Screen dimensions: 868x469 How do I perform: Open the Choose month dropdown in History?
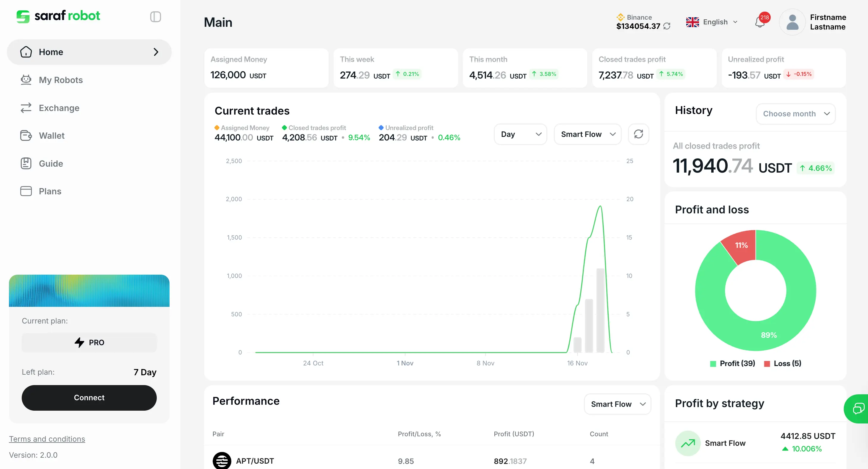[x=795, y=114]
